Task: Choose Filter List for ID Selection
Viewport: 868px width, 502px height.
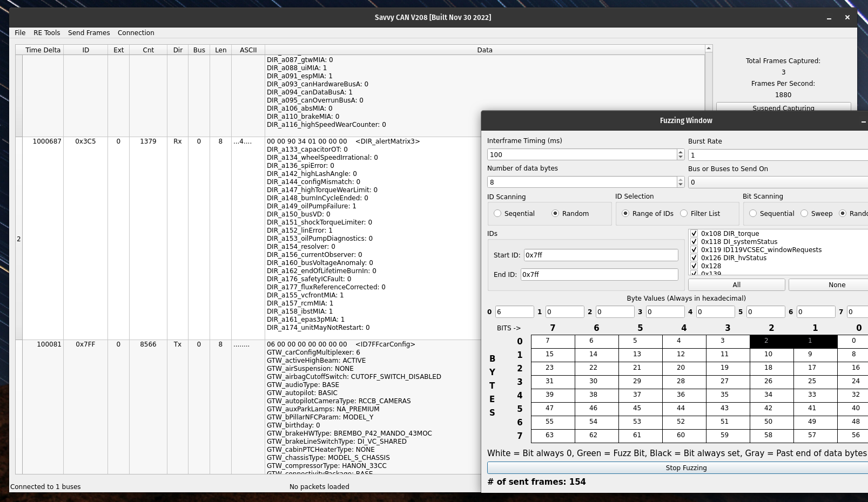Action: point(684,214)
